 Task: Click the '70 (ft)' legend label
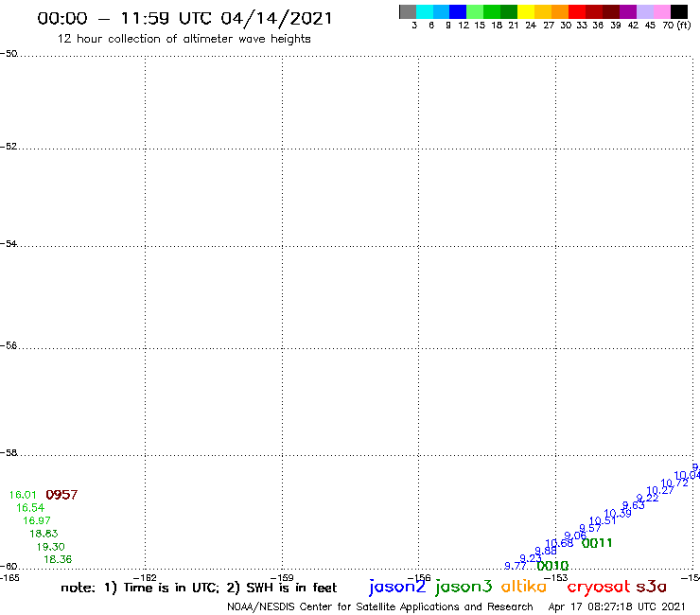click(676, 26)
